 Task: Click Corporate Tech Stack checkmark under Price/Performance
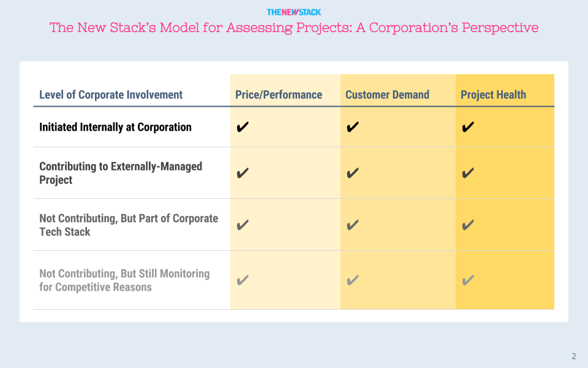pyautogui.click(x=243, y=225)
